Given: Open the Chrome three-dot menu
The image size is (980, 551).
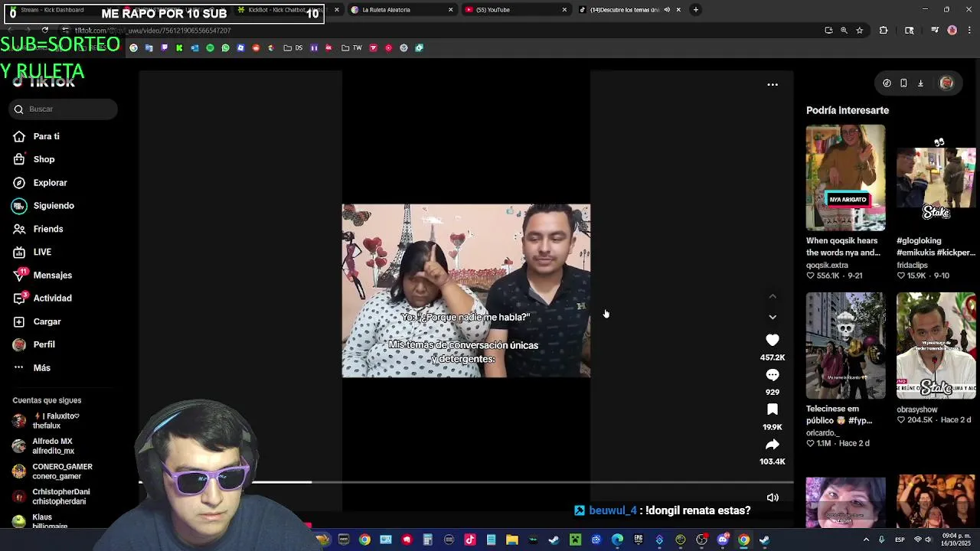Looking at the screenshot, I should click(x=969, y=31).
